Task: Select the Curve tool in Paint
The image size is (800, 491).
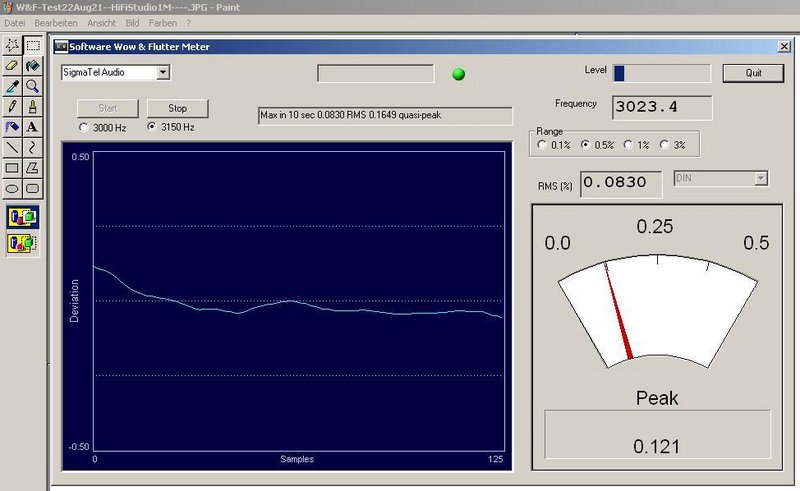Action: click(x=33, y=148)
